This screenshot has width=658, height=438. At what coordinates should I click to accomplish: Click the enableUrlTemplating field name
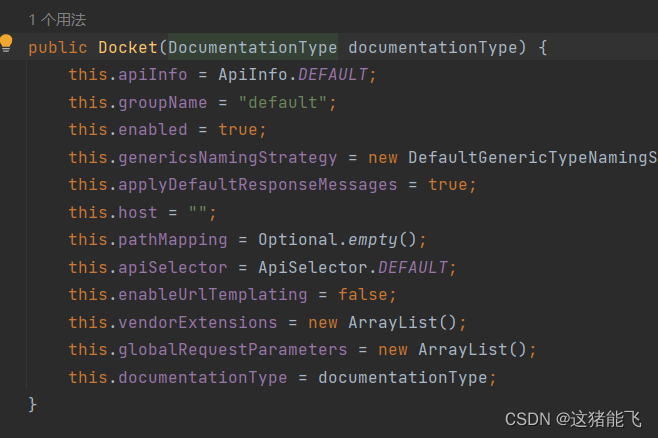coord(212,295)
